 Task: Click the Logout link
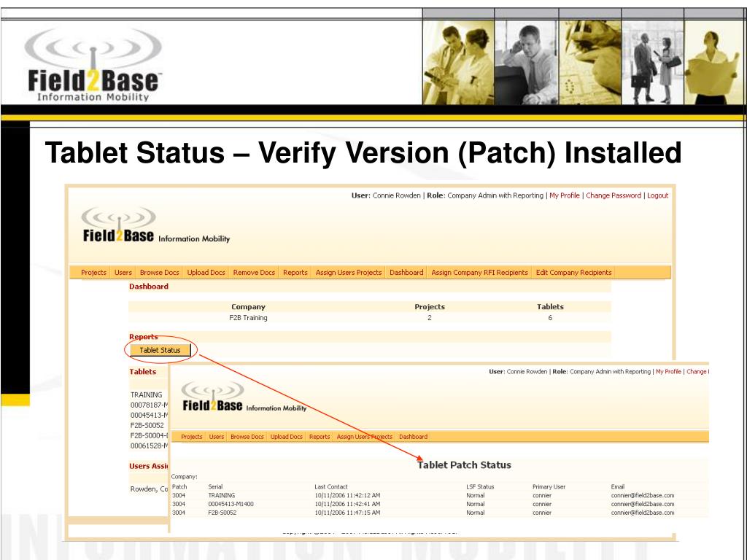point(657,195)
